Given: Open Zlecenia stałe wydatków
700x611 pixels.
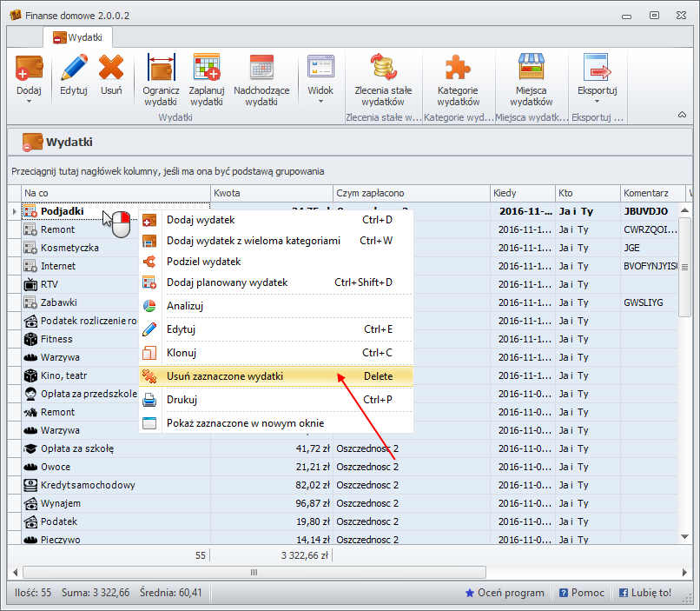Looking at the screenshot, I should click(x=383, y=70).
